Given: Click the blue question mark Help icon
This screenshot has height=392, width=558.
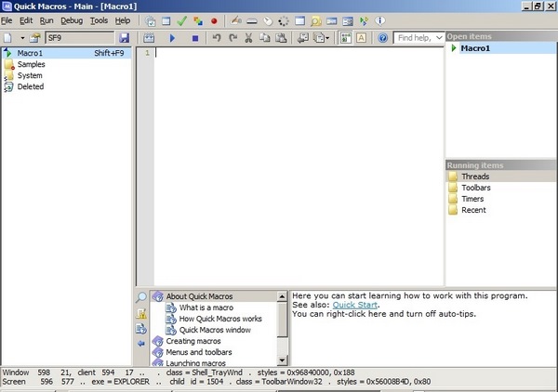Looking at the screenshot, I should 382,38.
